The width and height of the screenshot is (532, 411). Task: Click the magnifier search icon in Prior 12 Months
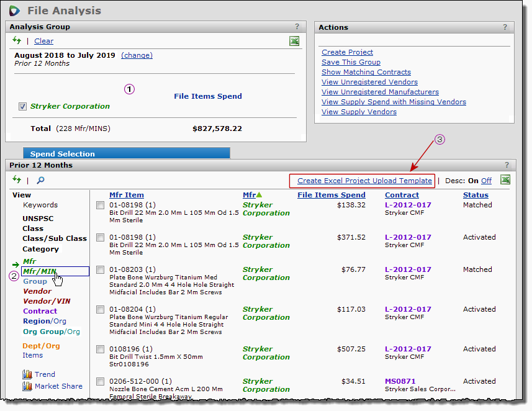[40, 180]
